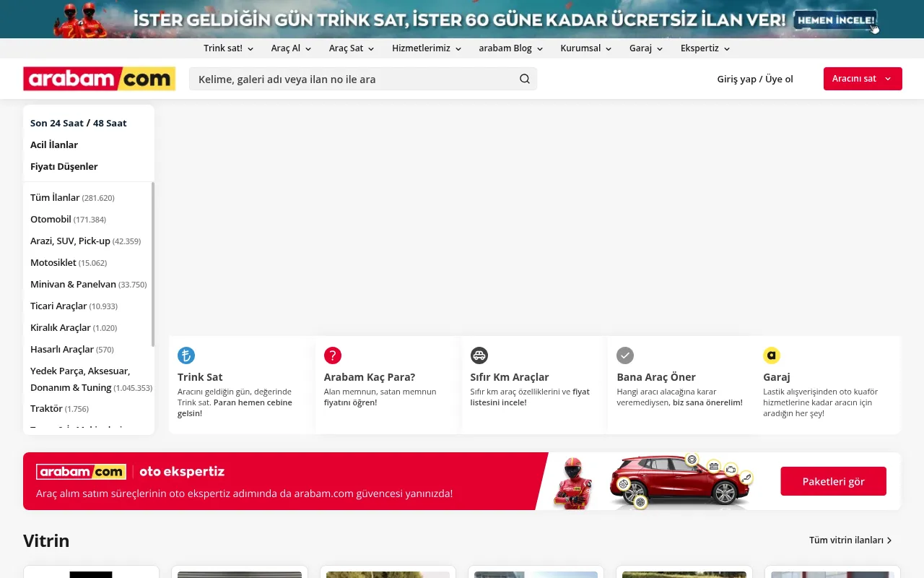Screen dimensions: 924x578
Task: Select the Traktör category
Action: [x=59, y=408]
